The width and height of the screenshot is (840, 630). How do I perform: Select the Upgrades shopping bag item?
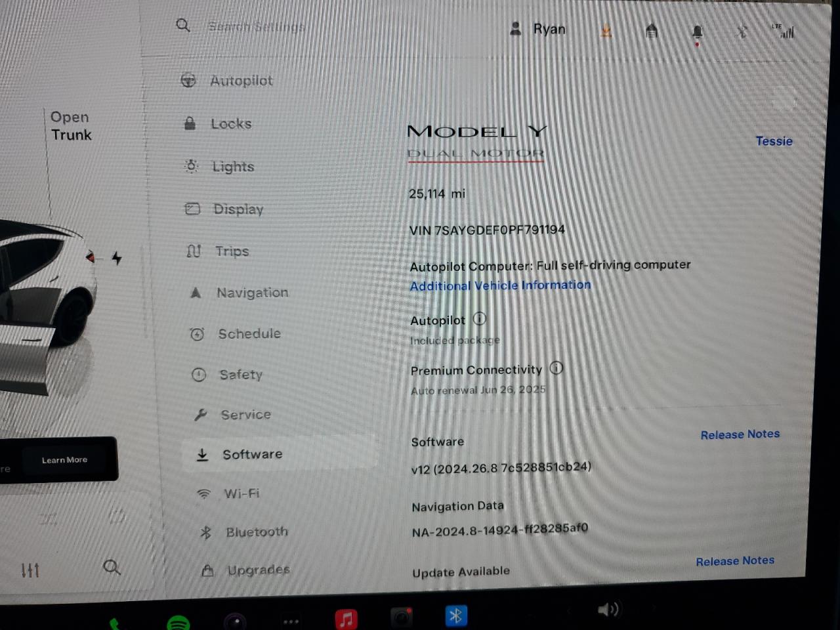coord(245,570)
